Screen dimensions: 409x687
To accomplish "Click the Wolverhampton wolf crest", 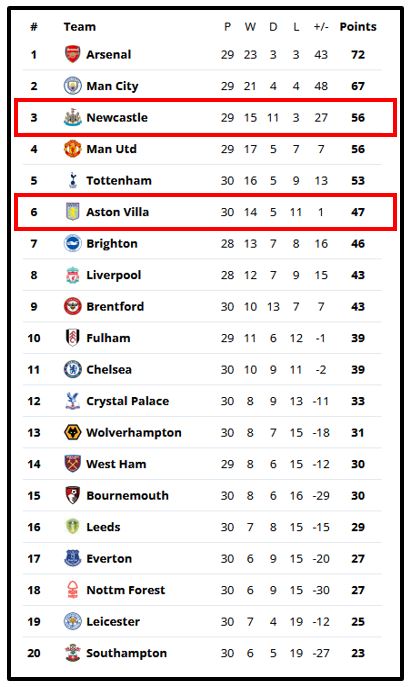I will [x=73, y=433].
